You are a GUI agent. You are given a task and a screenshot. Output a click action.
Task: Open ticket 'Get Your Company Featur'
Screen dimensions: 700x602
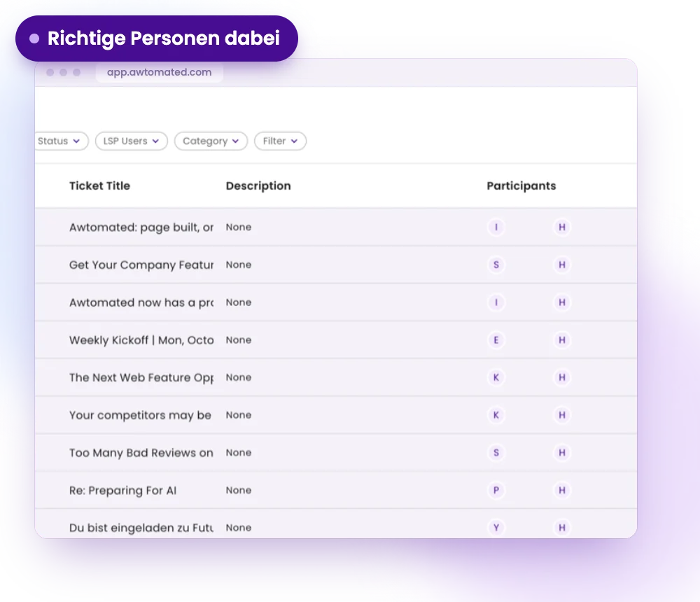[141, 265]
